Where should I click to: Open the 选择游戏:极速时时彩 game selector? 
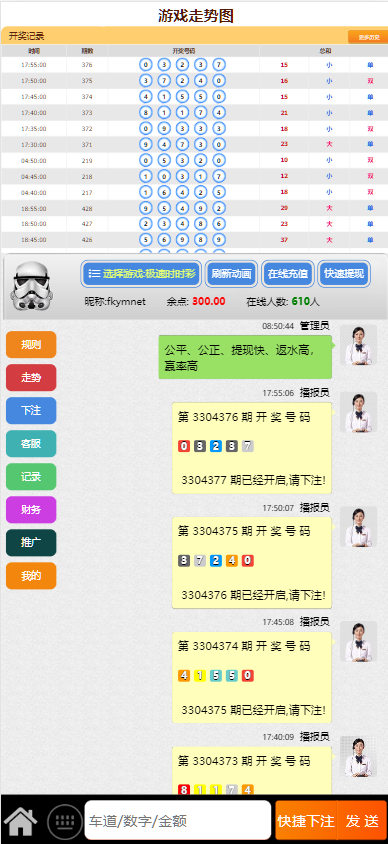pyautogui.click(x=142, y=273)
